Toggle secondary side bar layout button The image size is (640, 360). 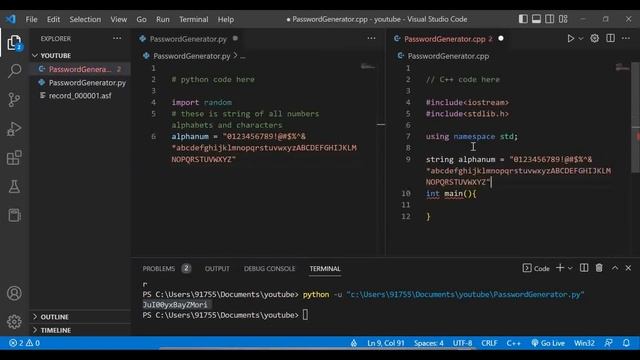tap(550, 19)
